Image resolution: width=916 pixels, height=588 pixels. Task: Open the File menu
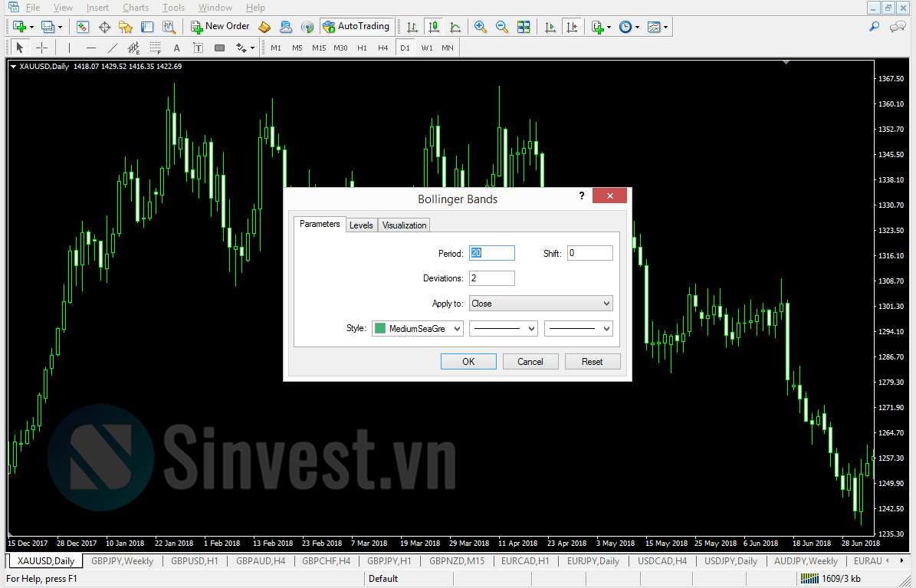point(33,8)
